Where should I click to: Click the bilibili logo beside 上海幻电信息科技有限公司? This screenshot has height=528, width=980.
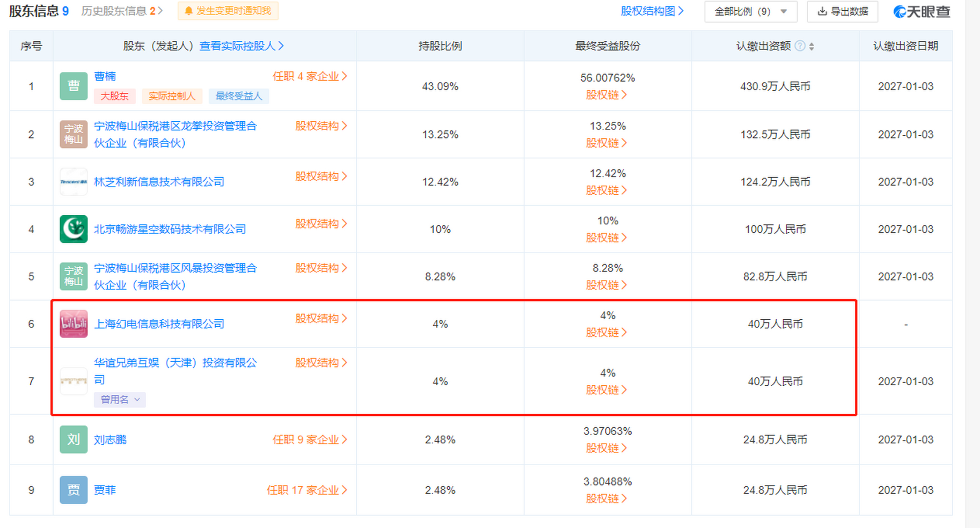pyautogui.click(x=73, y=324)
